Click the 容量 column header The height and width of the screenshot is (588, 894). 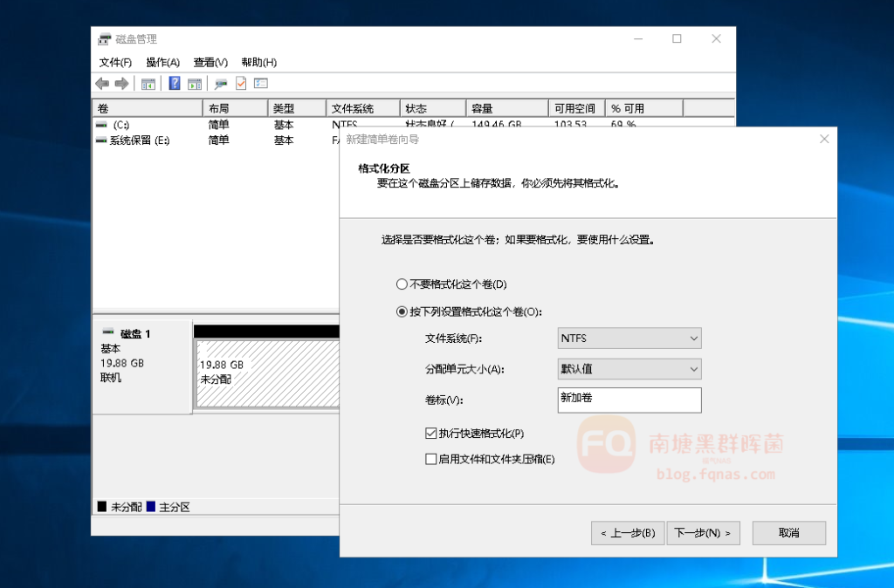click(x=506, y=109)
